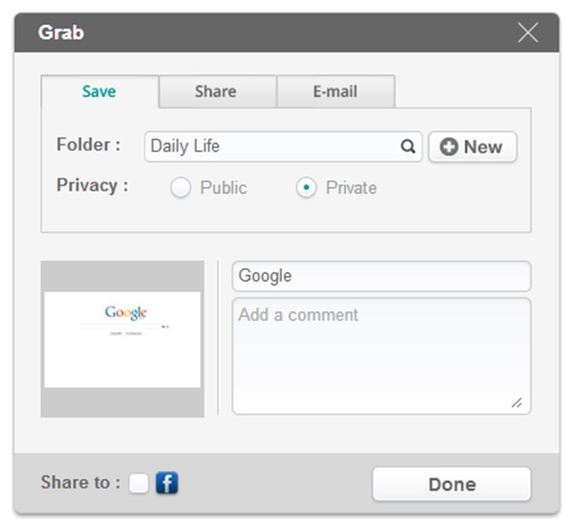The width and height of the screenshot is (571, 525).
Task: Click into the Add a comment box
Action: coord(381,356)
